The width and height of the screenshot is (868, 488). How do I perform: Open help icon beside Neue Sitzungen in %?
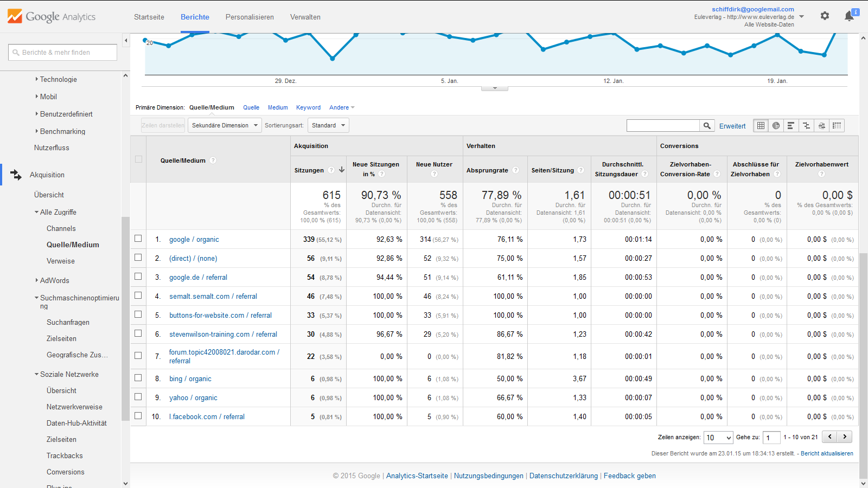[x=382, y=174]
